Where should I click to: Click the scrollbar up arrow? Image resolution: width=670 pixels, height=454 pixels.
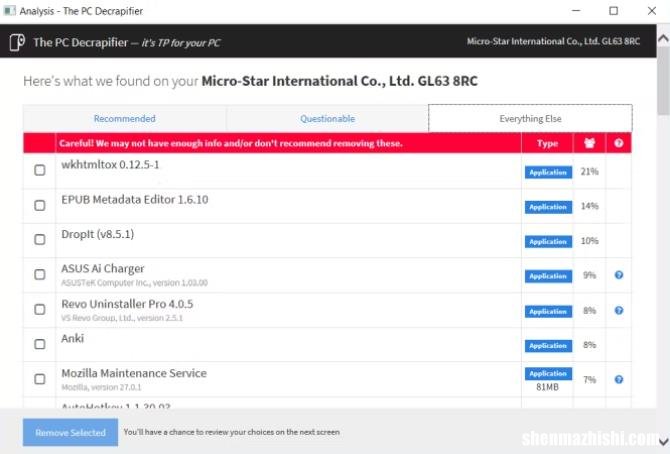(663, 38)
